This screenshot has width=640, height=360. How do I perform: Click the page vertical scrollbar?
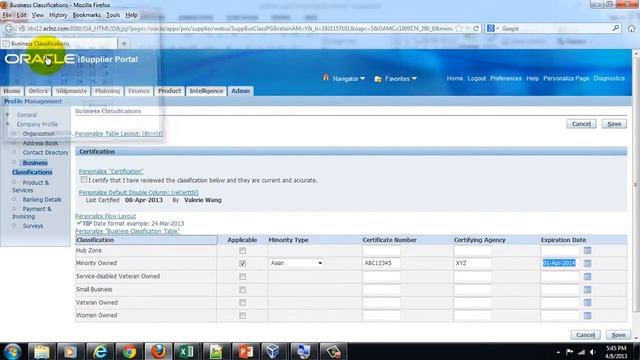coord(636,184)
